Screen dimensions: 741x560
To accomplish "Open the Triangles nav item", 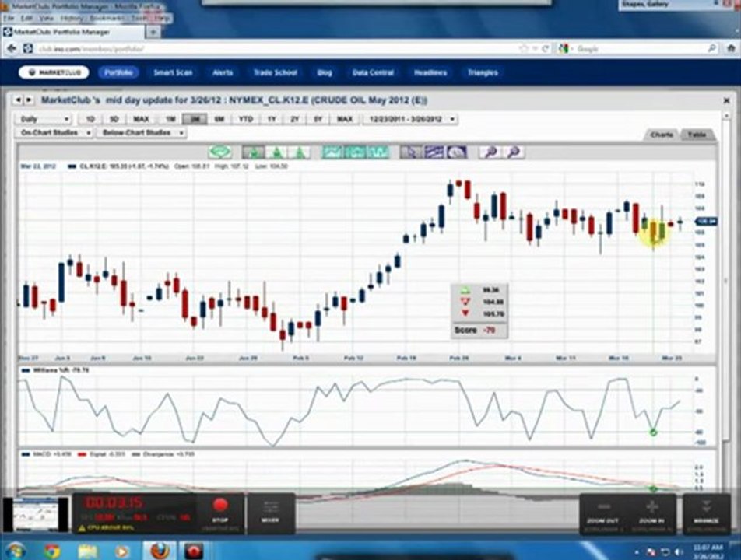I will pyautogui.click(x=483, y=72).
